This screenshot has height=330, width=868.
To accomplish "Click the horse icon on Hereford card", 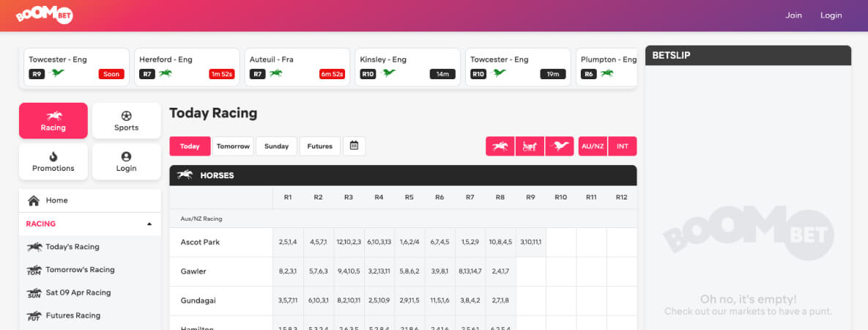I will pos(166,73).
